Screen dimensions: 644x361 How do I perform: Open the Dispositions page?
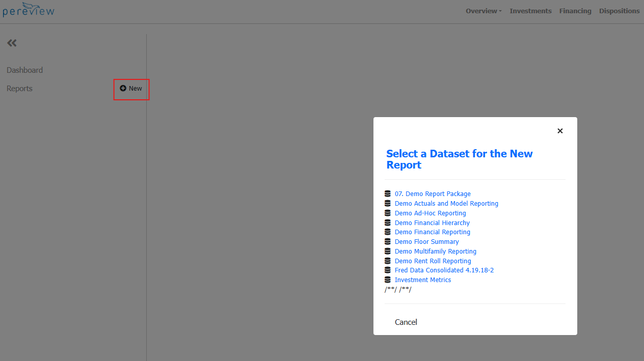tap(619, 11)
